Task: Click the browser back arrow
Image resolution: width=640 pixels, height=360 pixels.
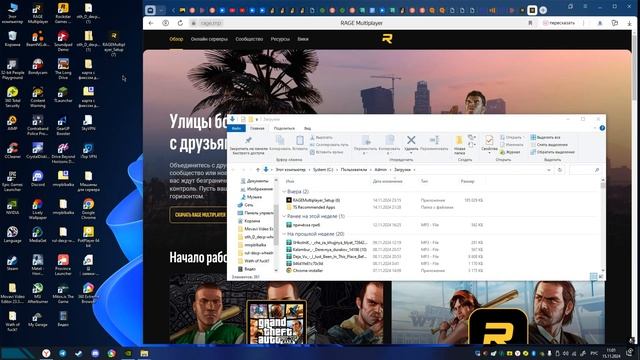Action: [x=151, y=23]
